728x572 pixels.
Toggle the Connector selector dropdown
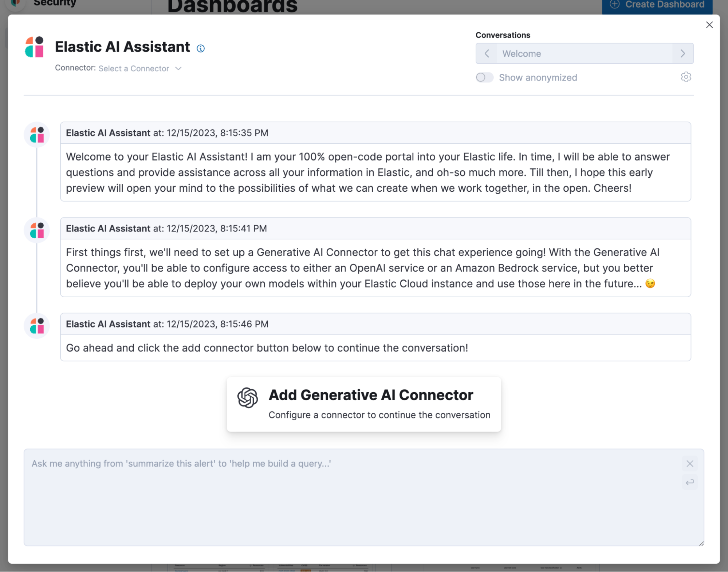[x=140, y=67]
